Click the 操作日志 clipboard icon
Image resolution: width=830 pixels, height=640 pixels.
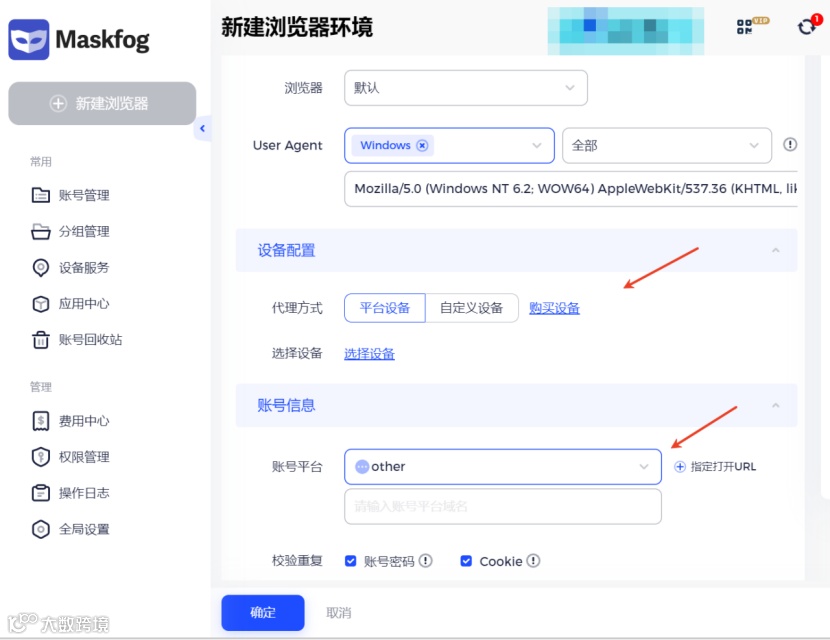tap(41, 493)
